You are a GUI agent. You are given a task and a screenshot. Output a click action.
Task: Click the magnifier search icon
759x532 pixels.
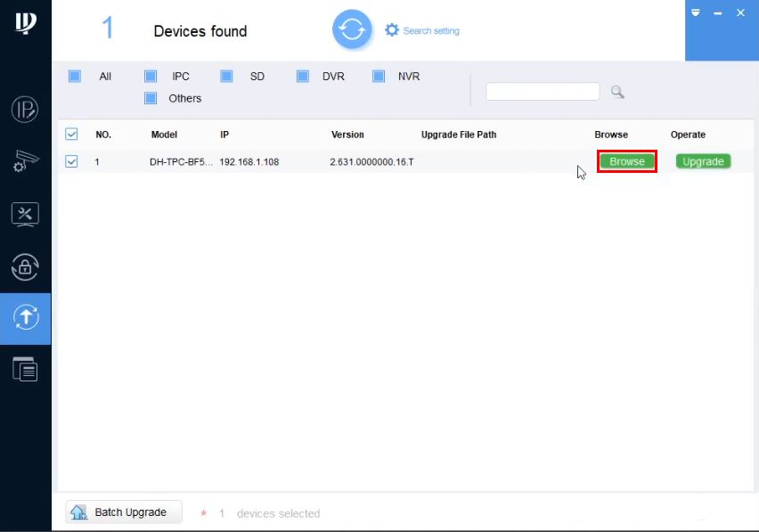pos(617,92)
